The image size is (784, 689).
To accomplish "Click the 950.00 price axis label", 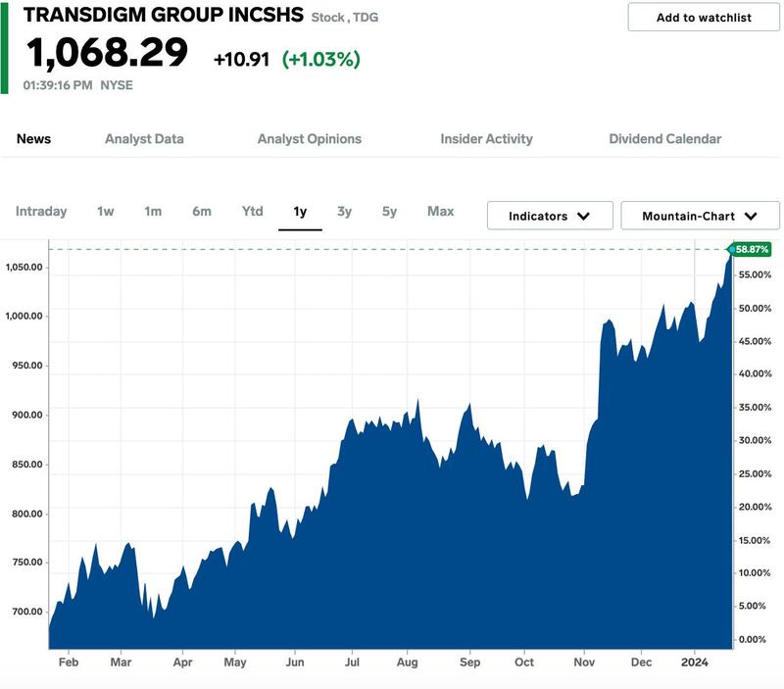I will click(27, 366).
